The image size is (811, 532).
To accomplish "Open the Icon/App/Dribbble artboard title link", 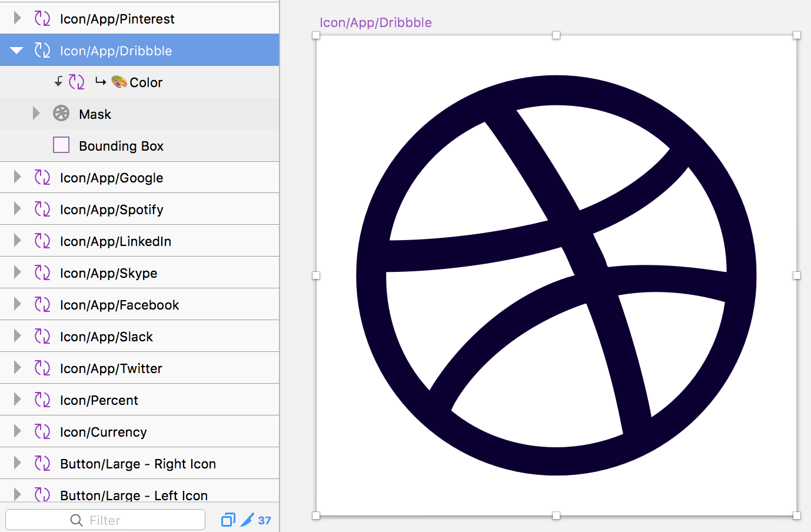I will [x=375, y=22].
